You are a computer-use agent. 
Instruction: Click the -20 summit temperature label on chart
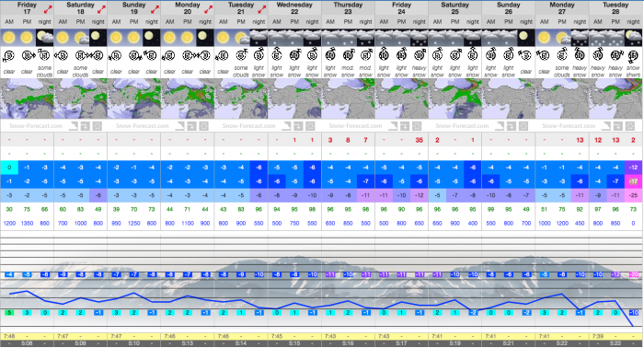(x=633, y=274)
